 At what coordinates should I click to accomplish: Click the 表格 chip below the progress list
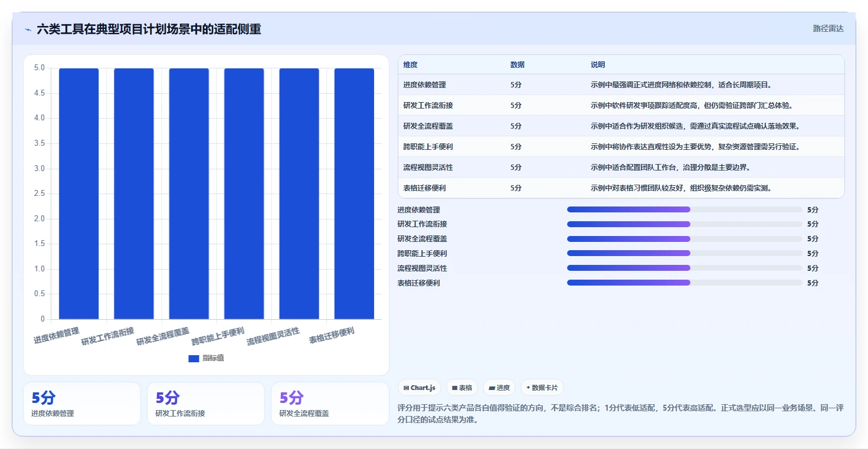[462, 388]
